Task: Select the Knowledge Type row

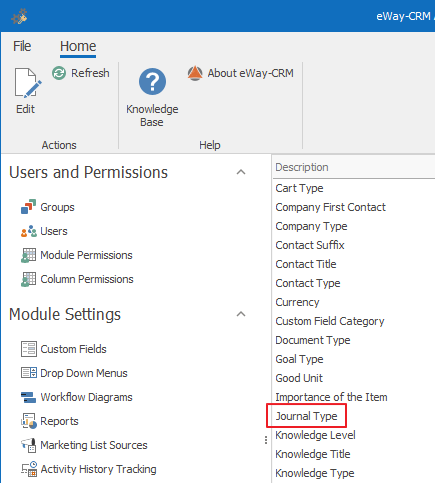Action: [x=353, y=473]
